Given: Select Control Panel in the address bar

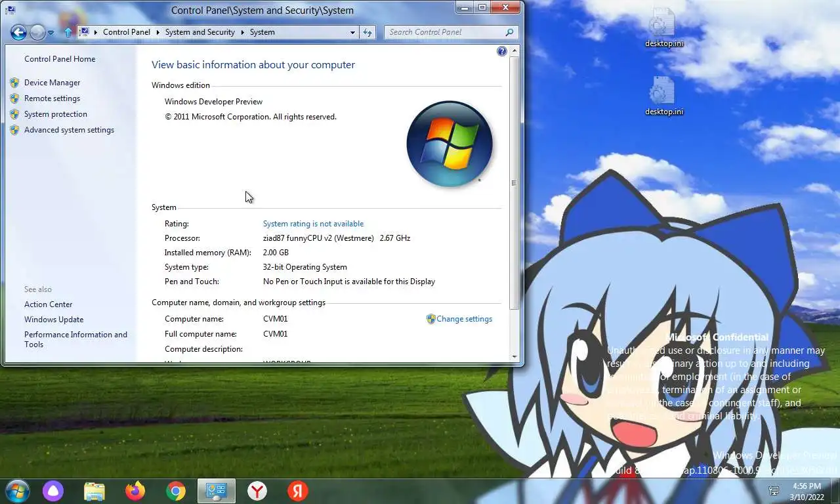Looking at the screenshot, I should (127, 32).
